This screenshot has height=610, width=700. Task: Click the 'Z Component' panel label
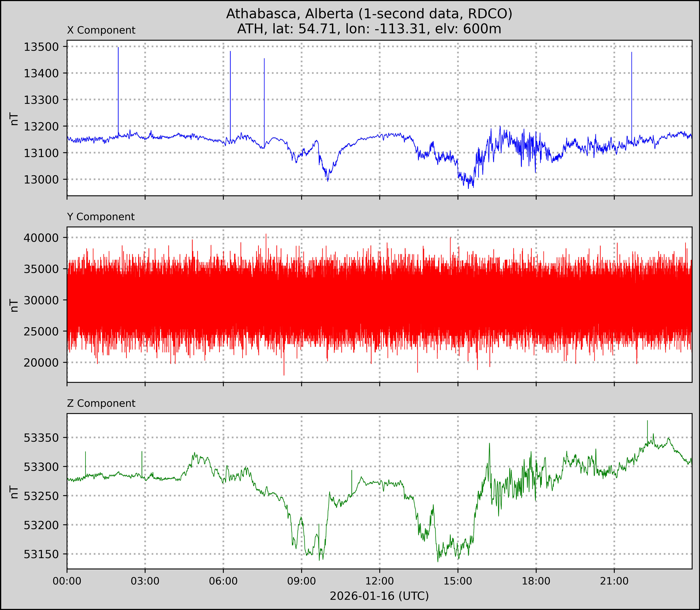pyautogui.click(x=101, y=403)
